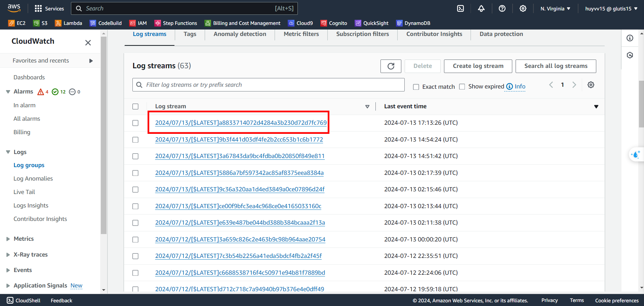
Task: Go to next page of log streams
Action: (574, 85)
